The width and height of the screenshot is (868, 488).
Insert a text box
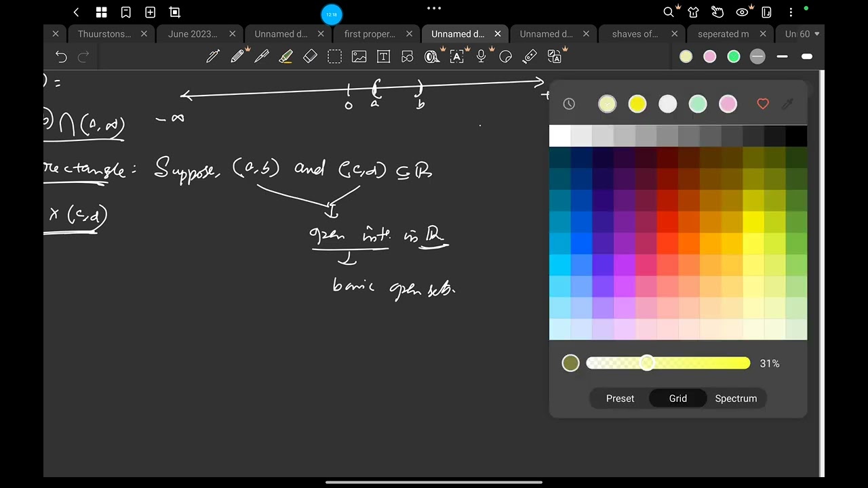[x=383, y=57]
